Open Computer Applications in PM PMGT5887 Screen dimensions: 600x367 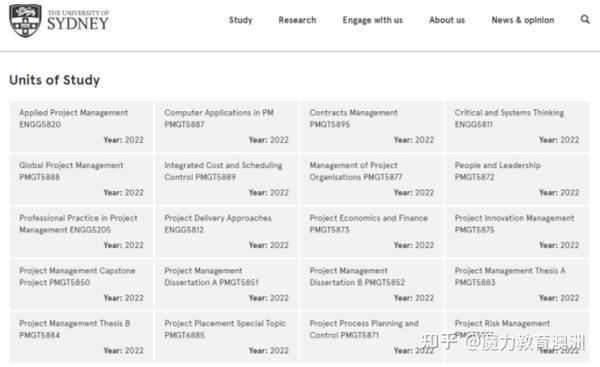point(227,127)
